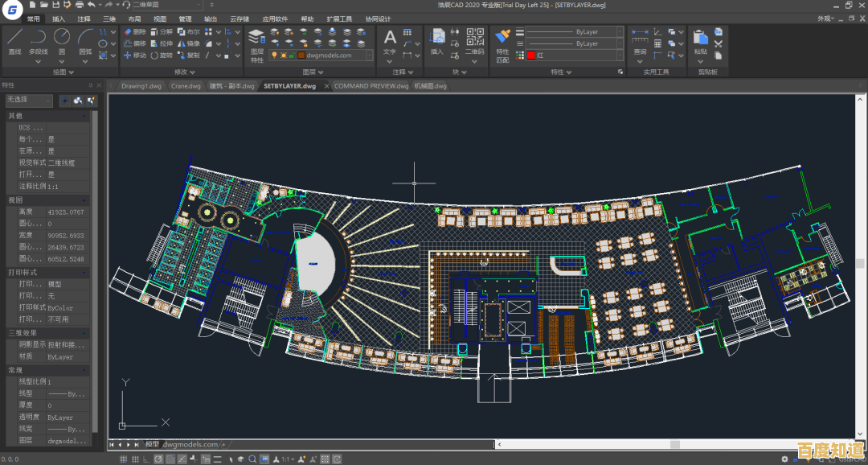This screenshot has height=465, width=868.
Task: Switch to the 插入 ribbon tab
Action: [x=59, y=19]
